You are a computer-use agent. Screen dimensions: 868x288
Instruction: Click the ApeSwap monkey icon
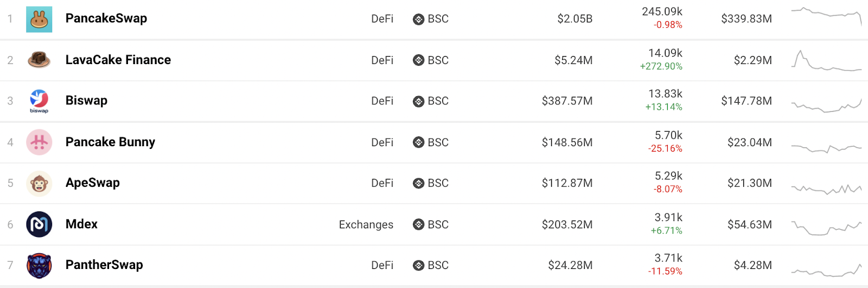click(39, 183)
